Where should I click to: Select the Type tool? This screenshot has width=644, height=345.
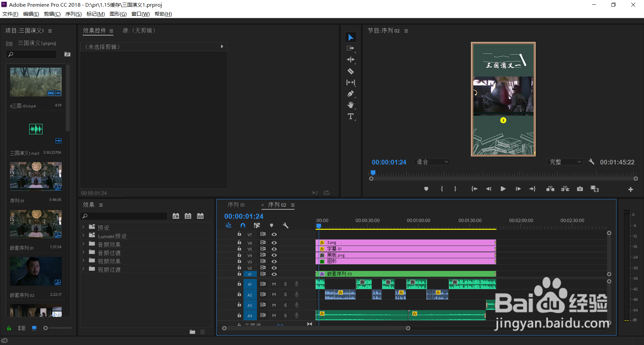[351, 117]
